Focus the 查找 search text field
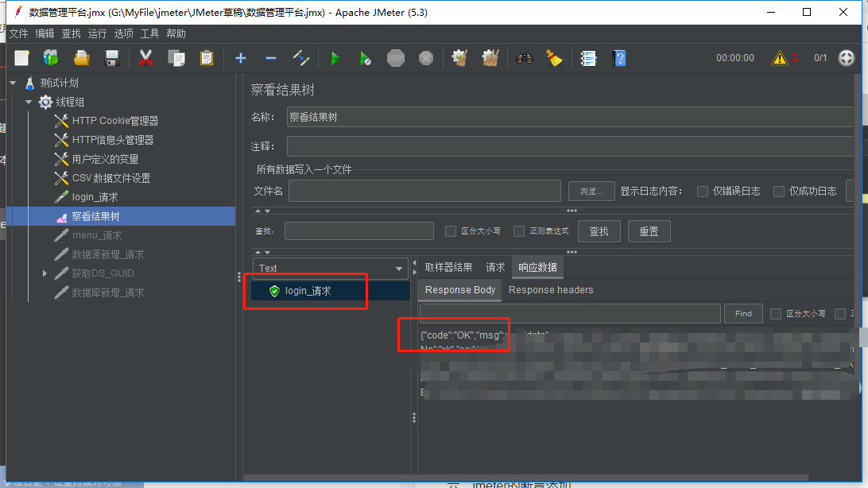The height and width of the screenshot is (488, 868). pos(358,230)
